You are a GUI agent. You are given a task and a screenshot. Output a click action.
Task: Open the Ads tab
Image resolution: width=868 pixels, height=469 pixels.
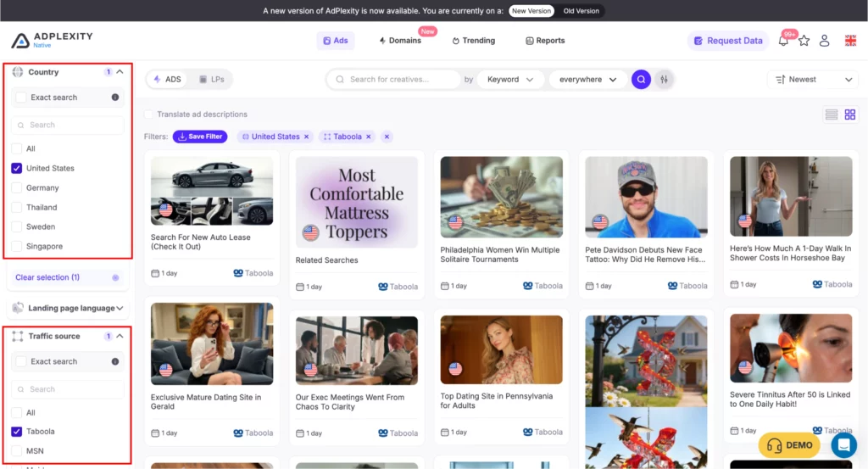[336, 41]
